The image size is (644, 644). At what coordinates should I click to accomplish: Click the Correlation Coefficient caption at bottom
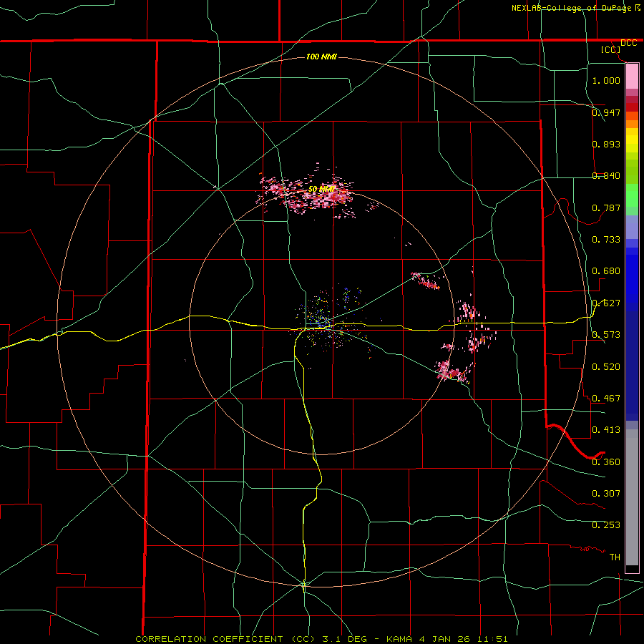tap(321, 639)
